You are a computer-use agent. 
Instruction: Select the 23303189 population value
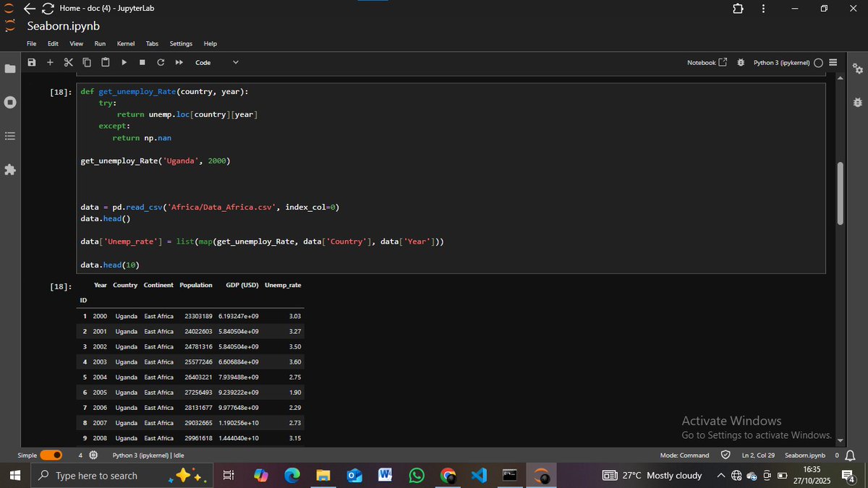coord(198,316)
